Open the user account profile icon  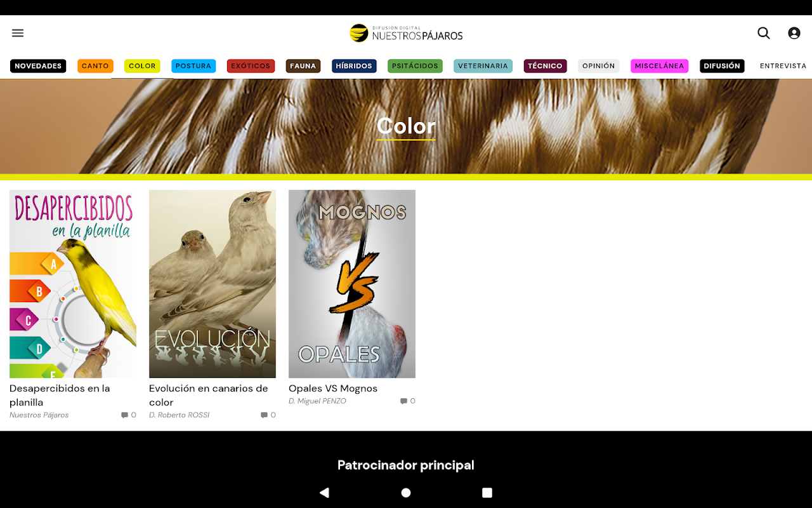[794, 33]
